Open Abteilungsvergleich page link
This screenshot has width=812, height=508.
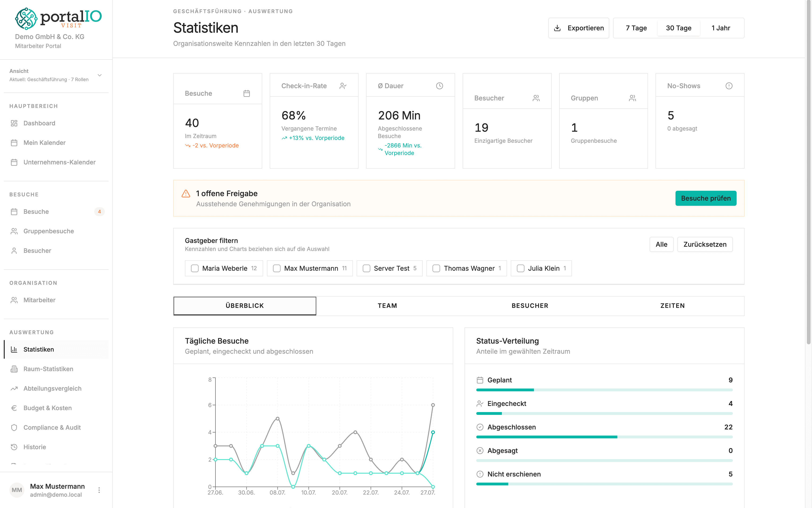(x=56, y=388)
